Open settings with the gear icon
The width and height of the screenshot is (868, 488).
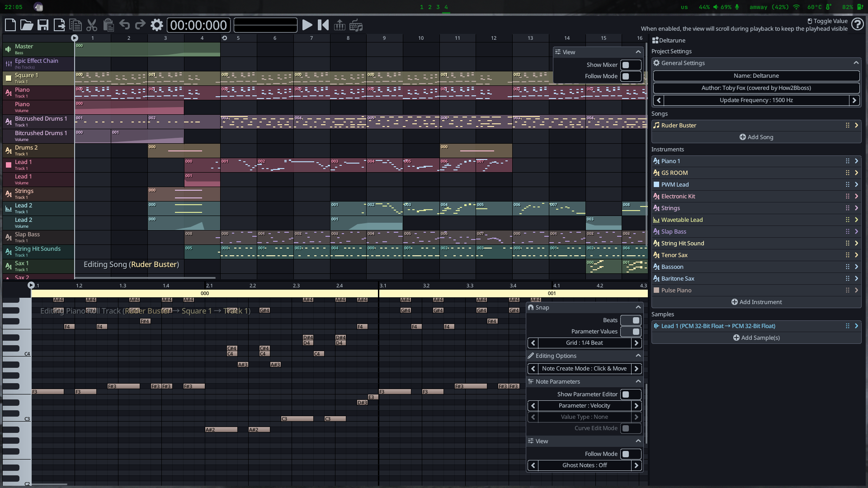coord(156,25)
